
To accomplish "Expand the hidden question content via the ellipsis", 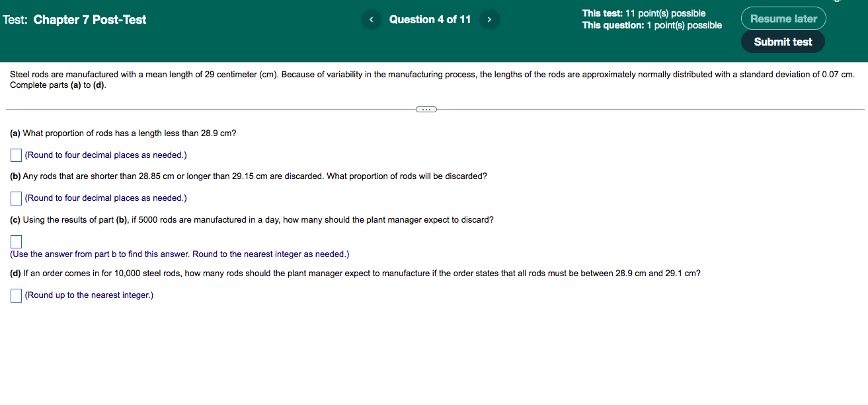I will 426,108.
